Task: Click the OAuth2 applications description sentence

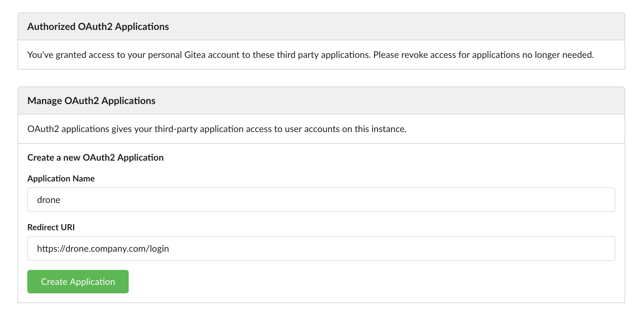Action: pyautogui.click(x=217, y=129)
